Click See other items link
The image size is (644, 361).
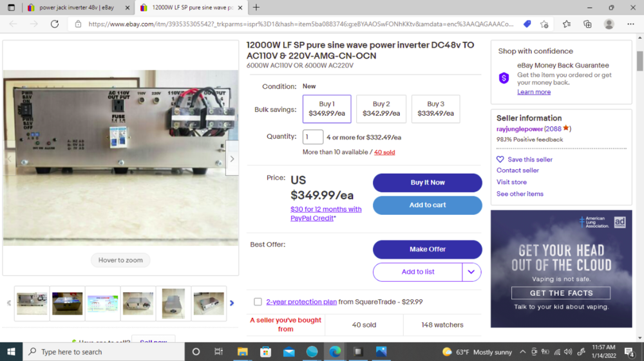coord(520,194)
